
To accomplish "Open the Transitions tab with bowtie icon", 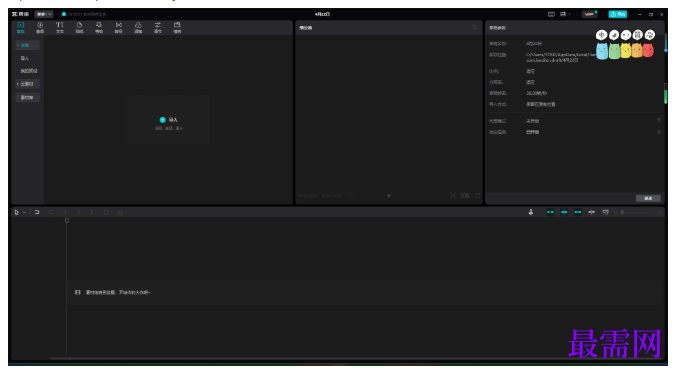I will click(x=118, y=27).
